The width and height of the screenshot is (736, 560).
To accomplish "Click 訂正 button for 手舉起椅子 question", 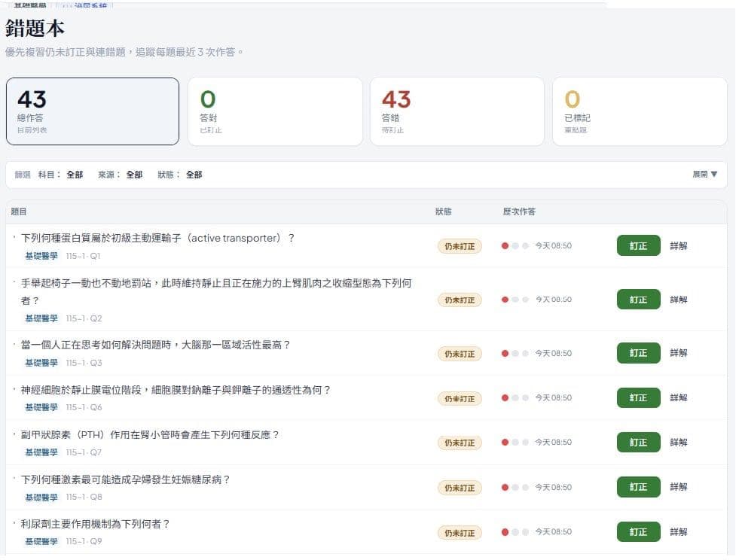I will tap(638, 300).
